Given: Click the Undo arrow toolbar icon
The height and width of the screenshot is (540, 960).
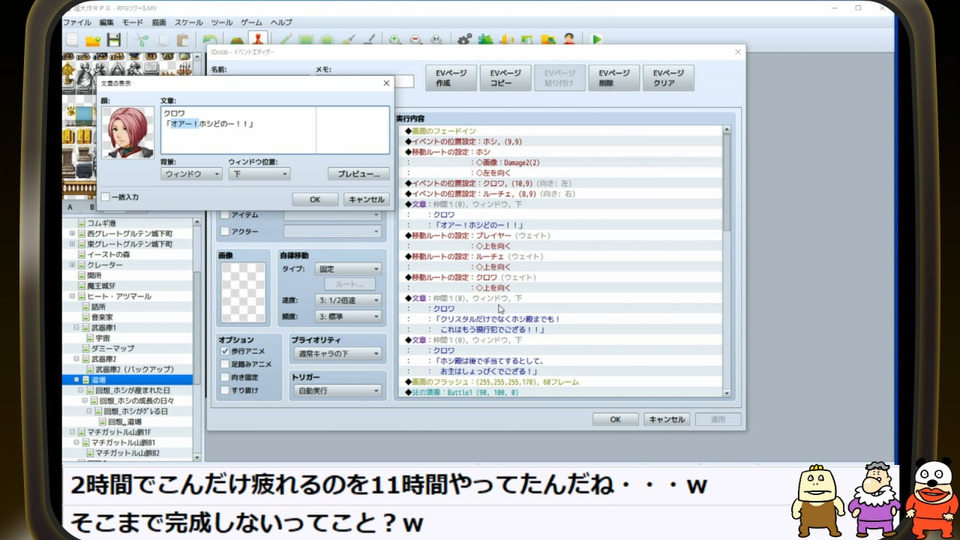Looking at the screenshot, I should tap(210, 40).
